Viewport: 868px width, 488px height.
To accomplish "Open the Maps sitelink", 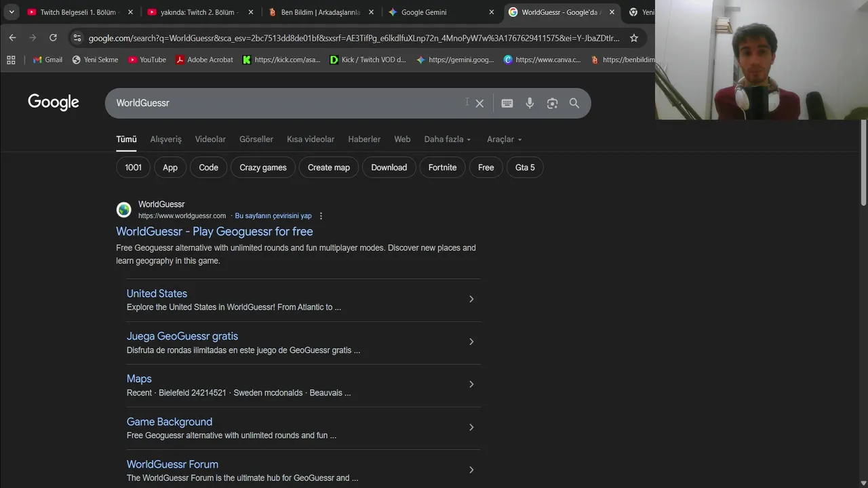I will pos(139,379).
